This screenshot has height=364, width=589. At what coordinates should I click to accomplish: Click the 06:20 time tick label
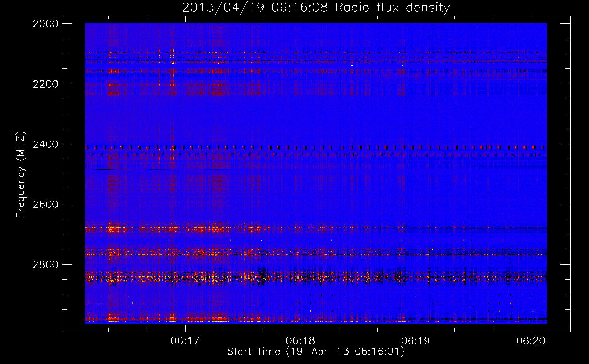coord(531,341)
